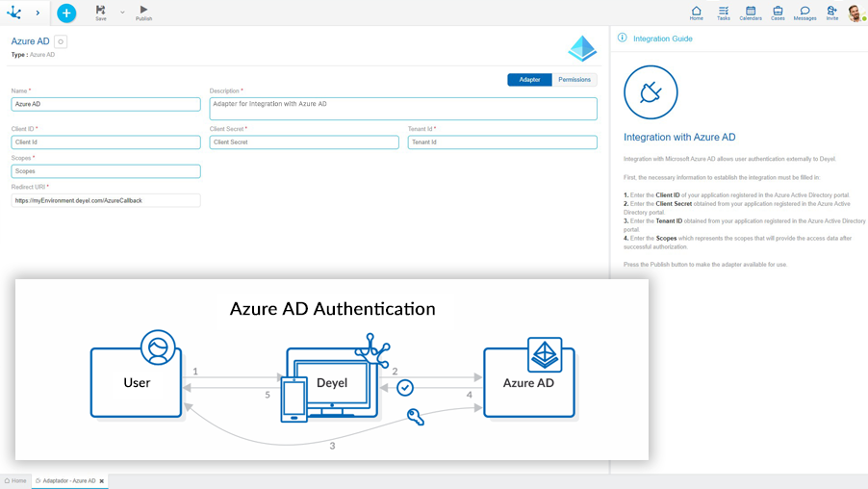Screen dimensions: 868x489
Task: Click the Description text area
Action: click(x=403, y=109)
